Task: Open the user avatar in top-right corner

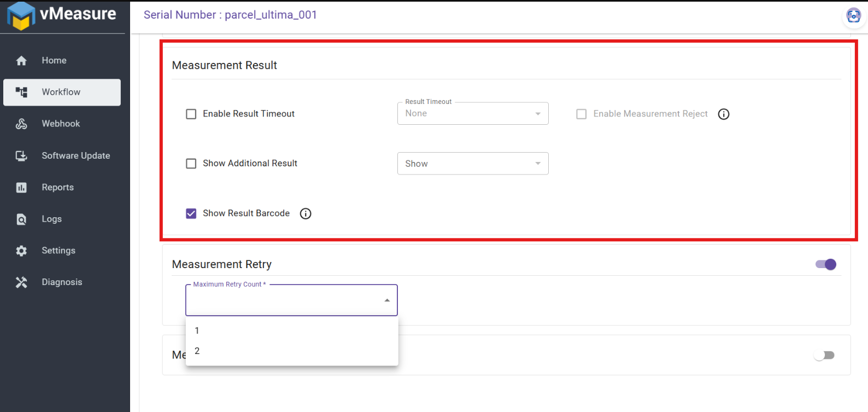Action: click(x=853, y=16)
